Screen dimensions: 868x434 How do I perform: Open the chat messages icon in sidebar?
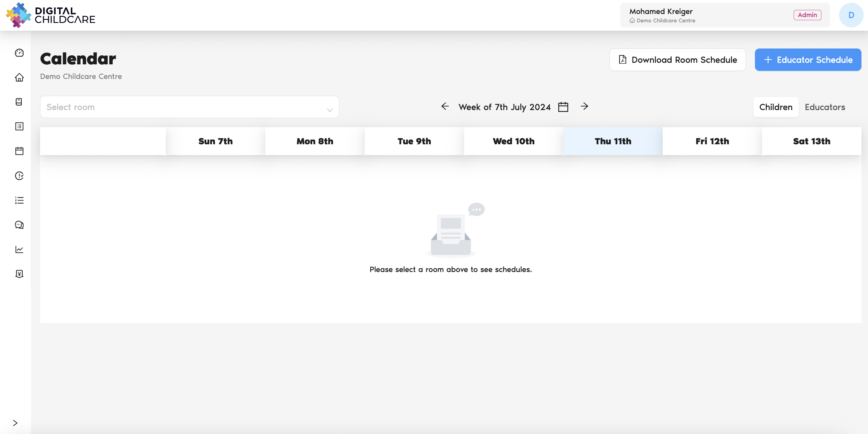pyautogui.click(x=19, y=225)
